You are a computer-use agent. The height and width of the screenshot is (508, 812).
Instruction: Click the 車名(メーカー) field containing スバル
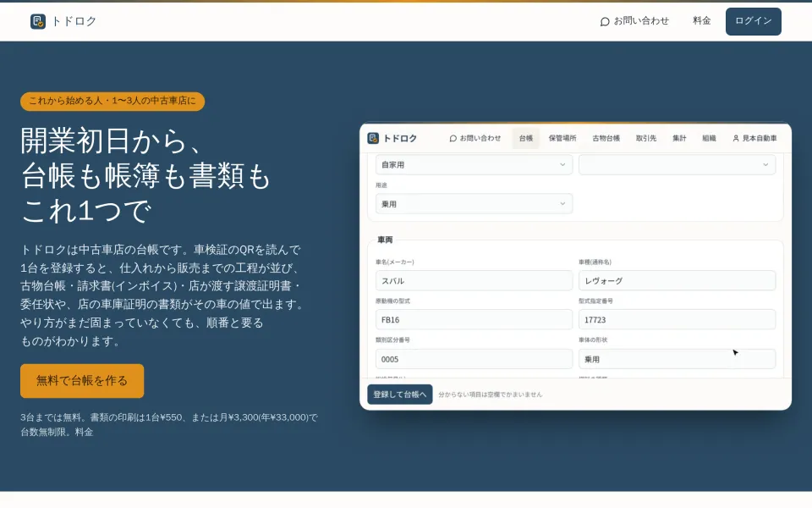[x=474, y=280]
